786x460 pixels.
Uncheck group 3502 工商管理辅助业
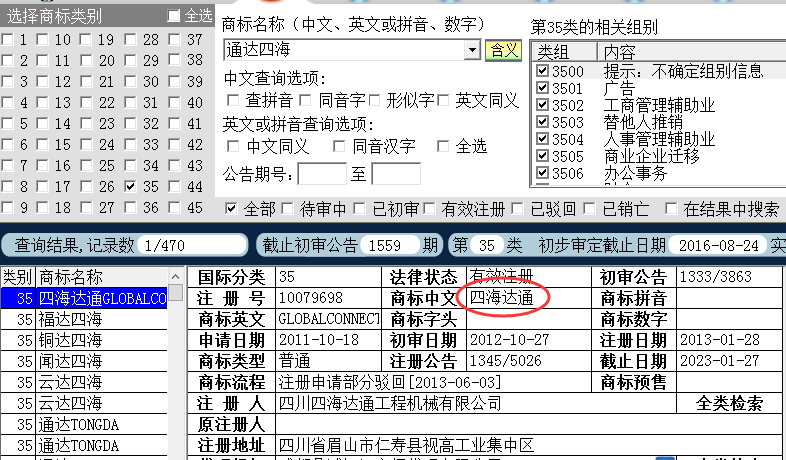542,105
